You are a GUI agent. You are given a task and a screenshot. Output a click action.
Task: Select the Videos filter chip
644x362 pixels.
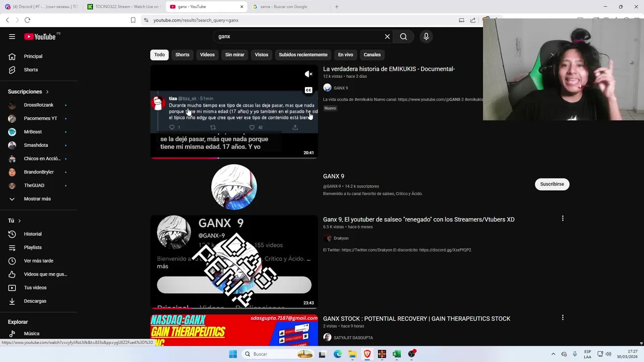(x=207, y=54)
